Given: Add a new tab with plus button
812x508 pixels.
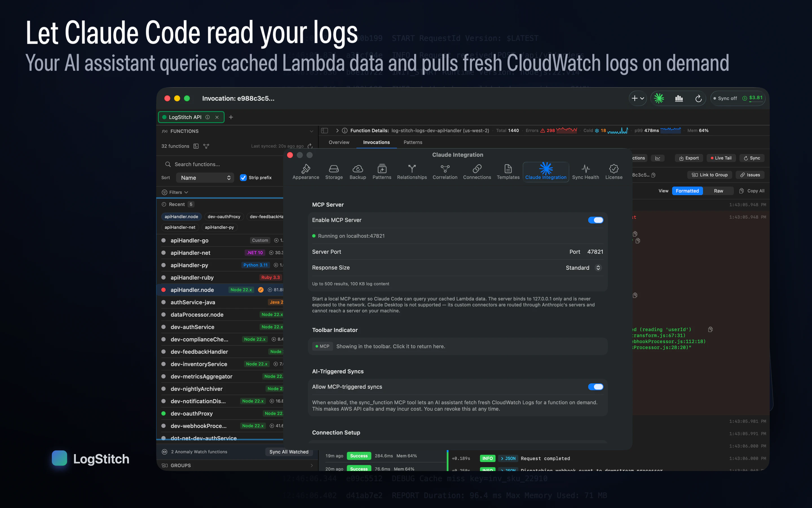Looking at the screenshot, I should coord(231,117).
